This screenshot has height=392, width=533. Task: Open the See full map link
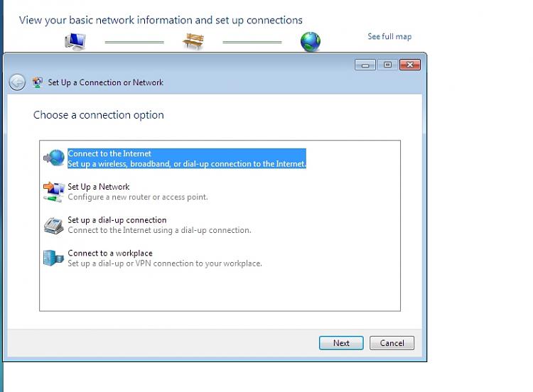pos(389,36)
